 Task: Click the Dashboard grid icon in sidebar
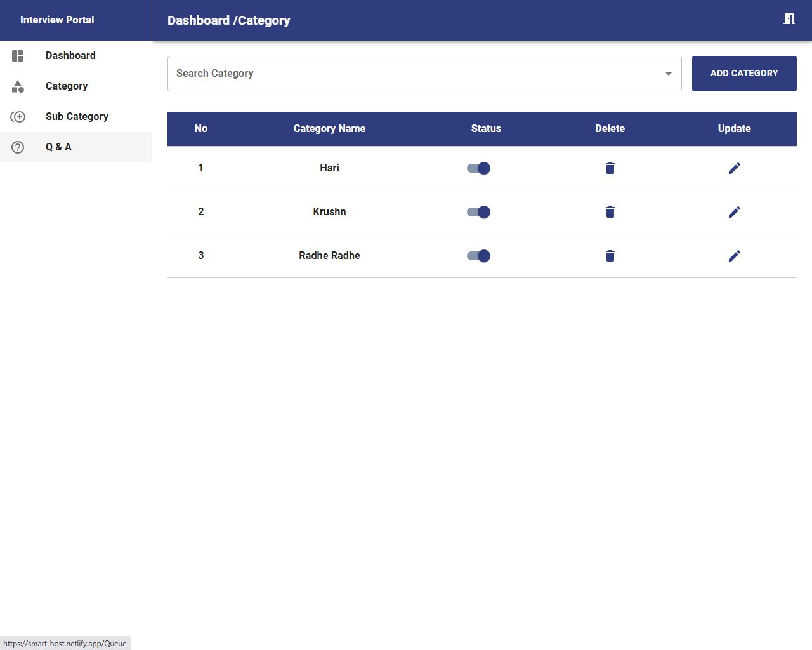[x=18, y=56]
